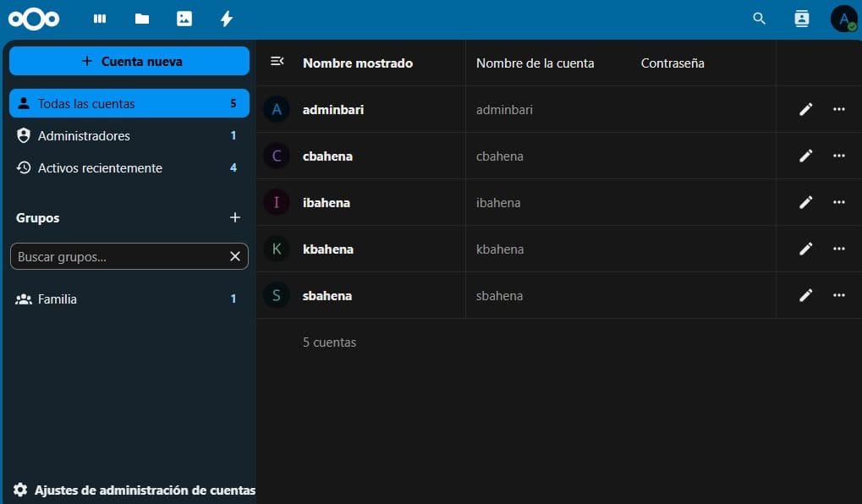Image resolution: width=862 pixels, height=504 pixels.
Task: Open the user avatar menu
Action: click(844, 19)
